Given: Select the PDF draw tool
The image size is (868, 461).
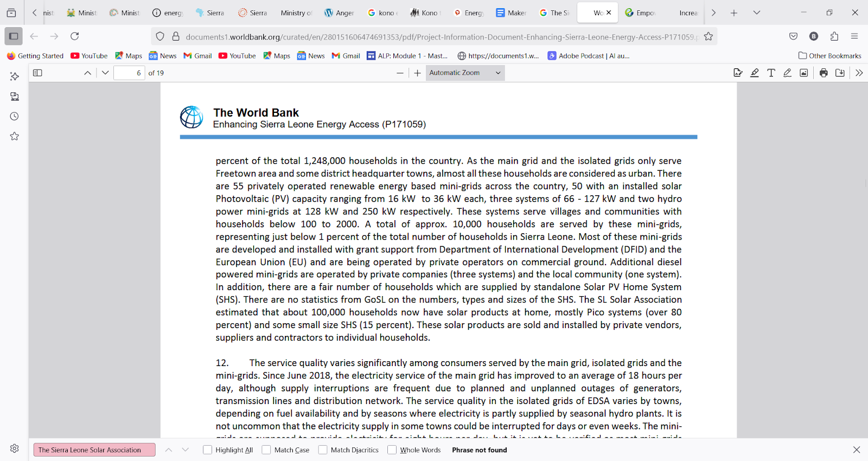Looking at the screenshot, I should 787,73.
